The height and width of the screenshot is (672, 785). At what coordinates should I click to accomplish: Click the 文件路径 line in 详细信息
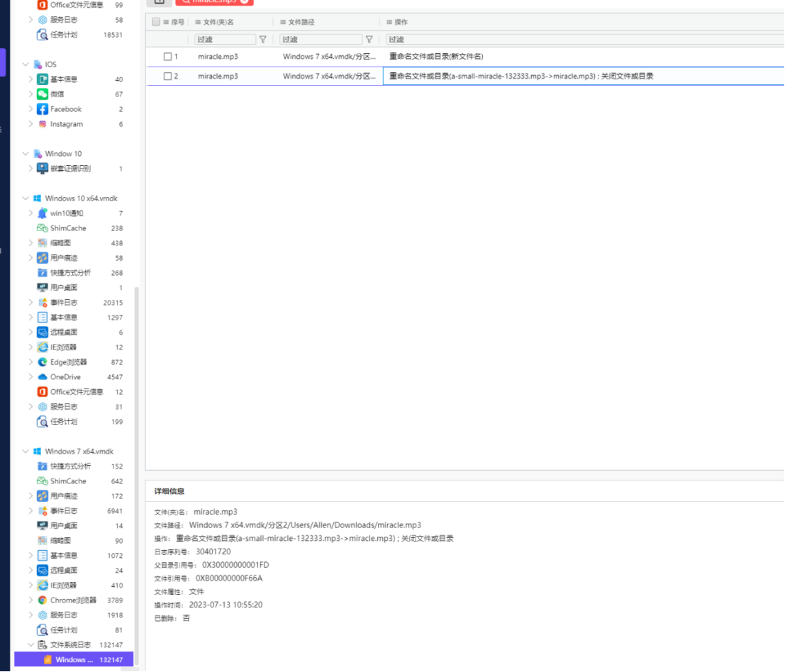[287, 525]
